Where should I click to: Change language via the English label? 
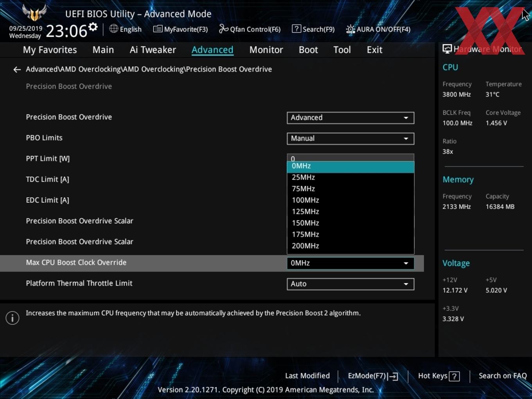(x=131, y=29)
